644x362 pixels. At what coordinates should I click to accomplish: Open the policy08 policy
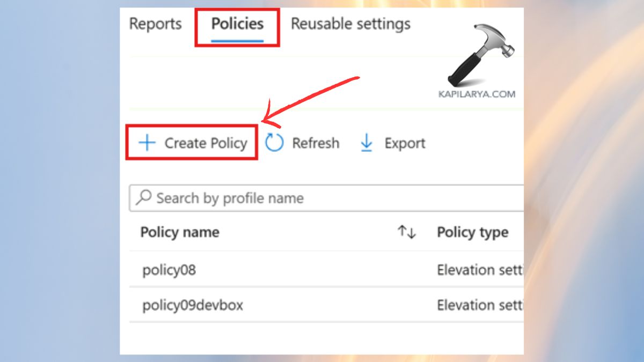pyautogui.click(x=169, y=270)
